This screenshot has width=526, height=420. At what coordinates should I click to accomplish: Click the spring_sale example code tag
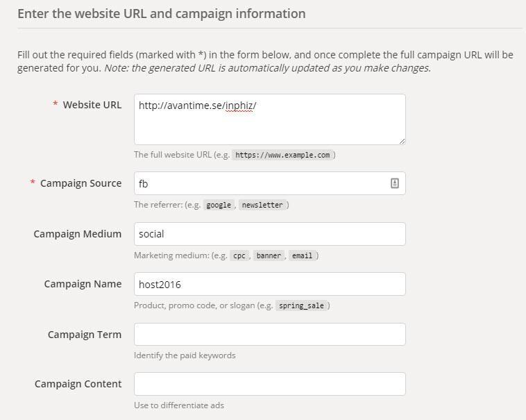[301, 305]
